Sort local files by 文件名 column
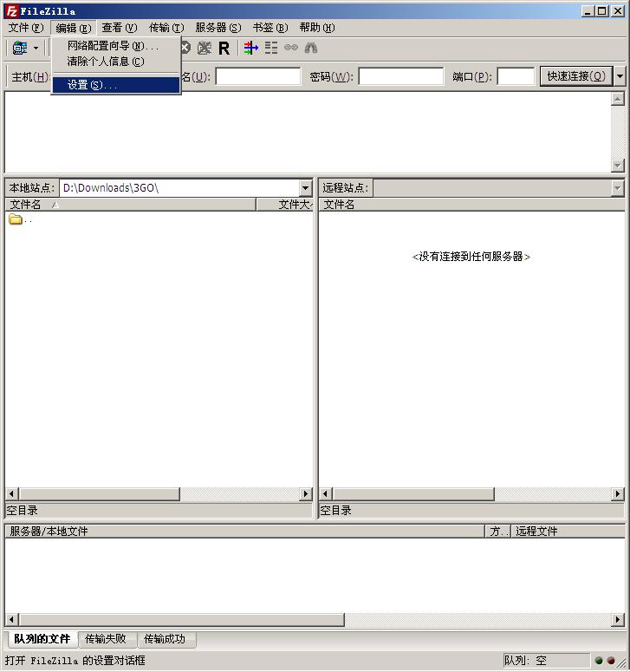The image size is (630, 672). click(x=130, y=205)
